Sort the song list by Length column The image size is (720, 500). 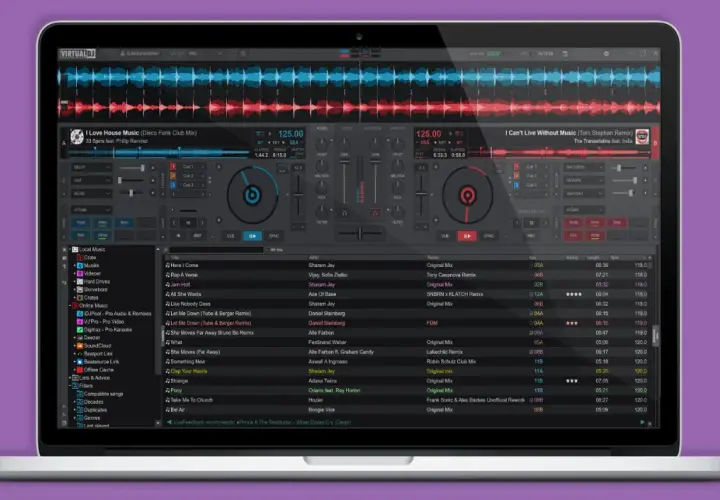[593, 258]
